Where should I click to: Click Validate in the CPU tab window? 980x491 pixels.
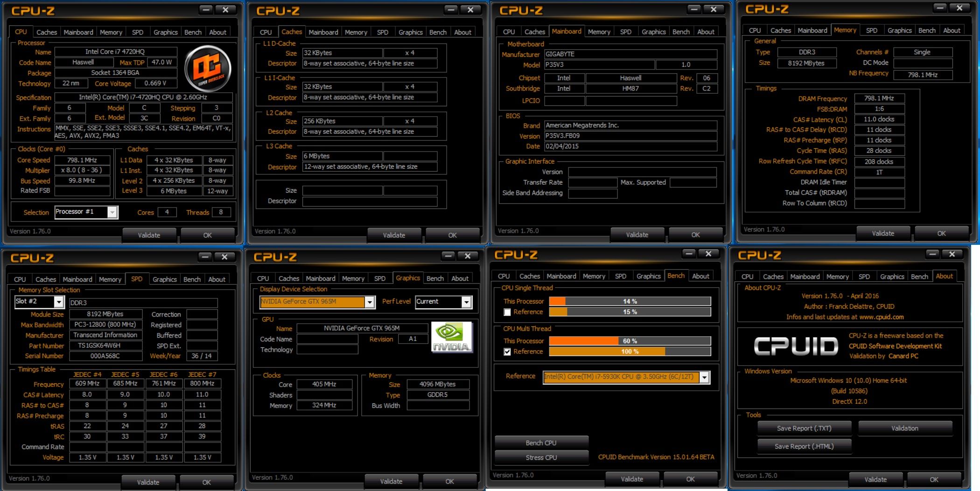149,235
